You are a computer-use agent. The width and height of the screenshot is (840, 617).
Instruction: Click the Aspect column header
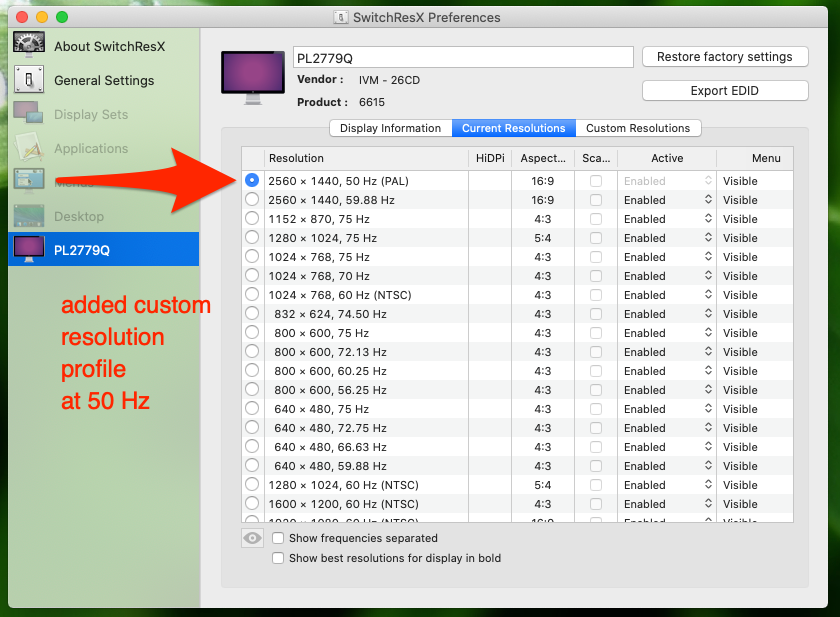(x=543, y=158)
